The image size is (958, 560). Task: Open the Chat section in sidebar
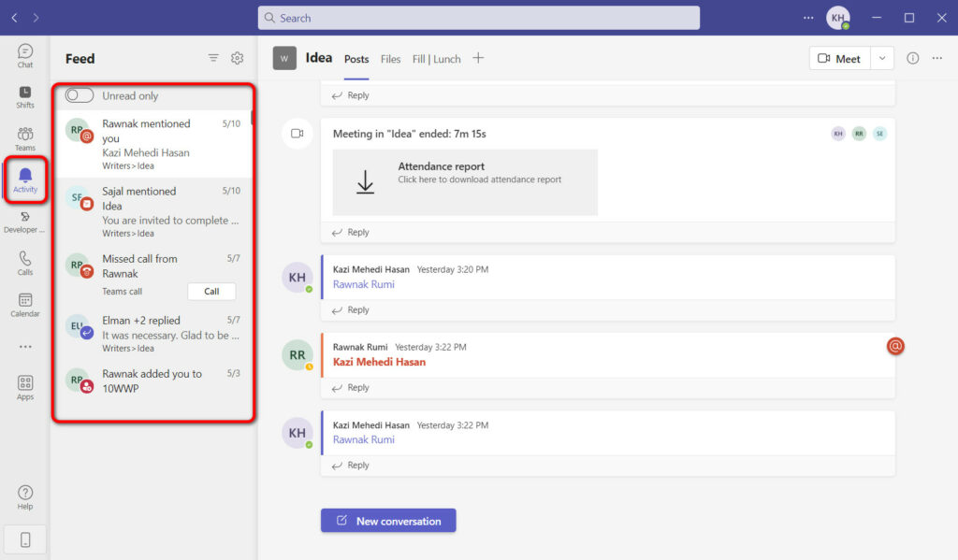25,55
